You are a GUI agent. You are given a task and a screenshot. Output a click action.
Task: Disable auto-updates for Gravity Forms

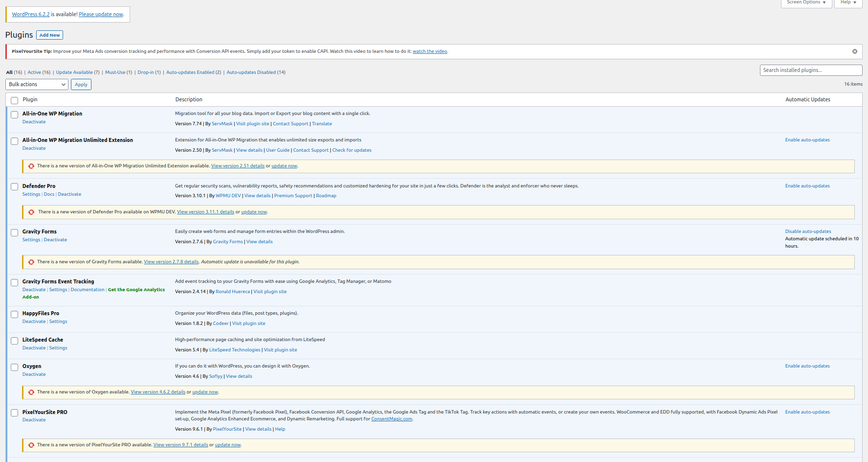coord(808,231)
